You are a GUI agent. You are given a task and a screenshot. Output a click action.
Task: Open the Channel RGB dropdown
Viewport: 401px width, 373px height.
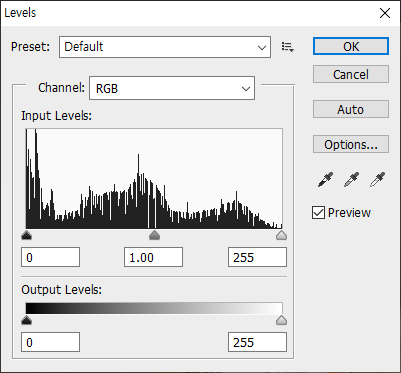172,88
